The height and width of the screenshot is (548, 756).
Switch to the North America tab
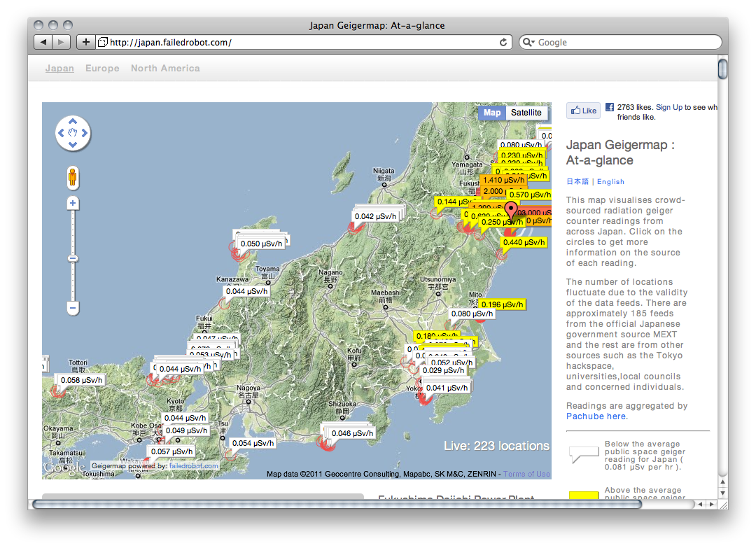click(x=165, y=69)
